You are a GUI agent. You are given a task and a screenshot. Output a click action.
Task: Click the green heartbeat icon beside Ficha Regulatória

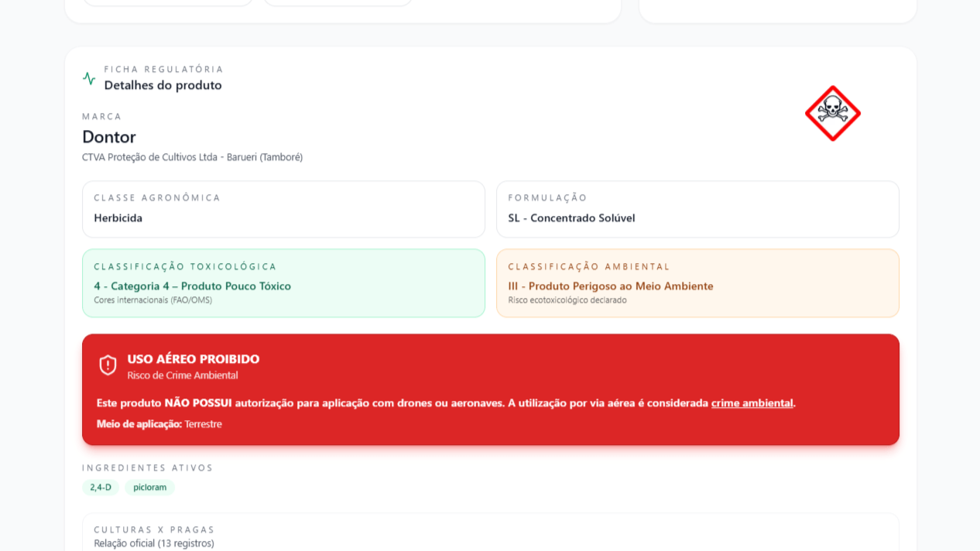pos(87,77)
